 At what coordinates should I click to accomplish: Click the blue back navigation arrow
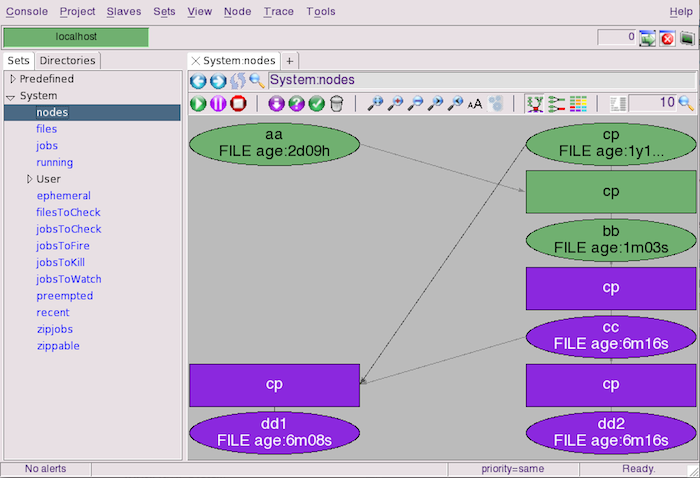198,81
